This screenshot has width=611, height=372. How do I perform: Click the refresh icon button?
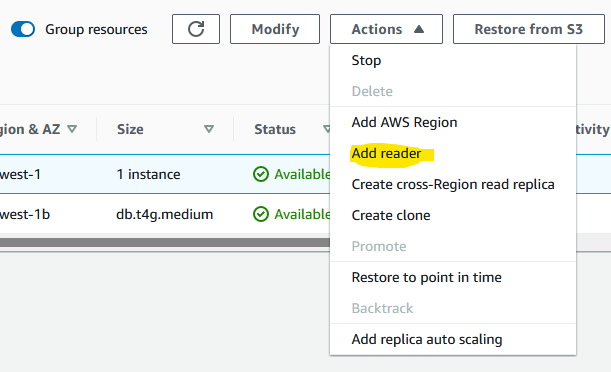coord(196,29)
